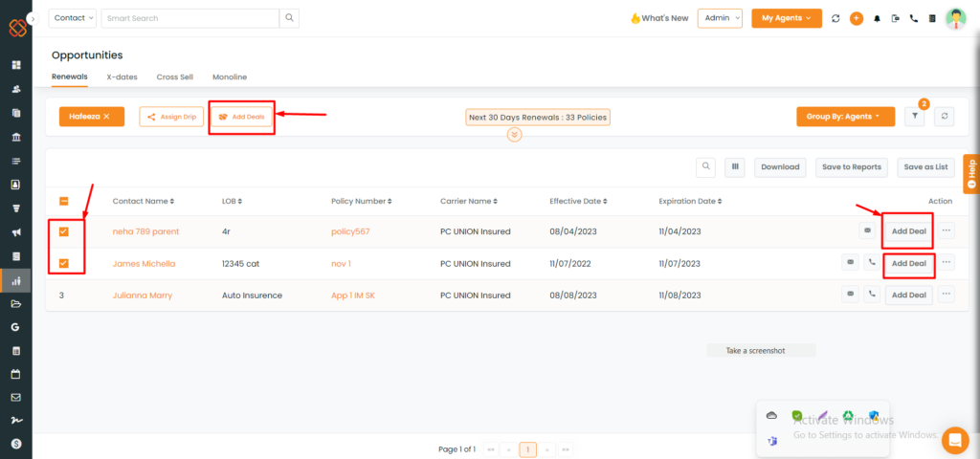Go to page 1 in pagination
This screenshot has height=459, width=980.
click(x=528, y=449)
